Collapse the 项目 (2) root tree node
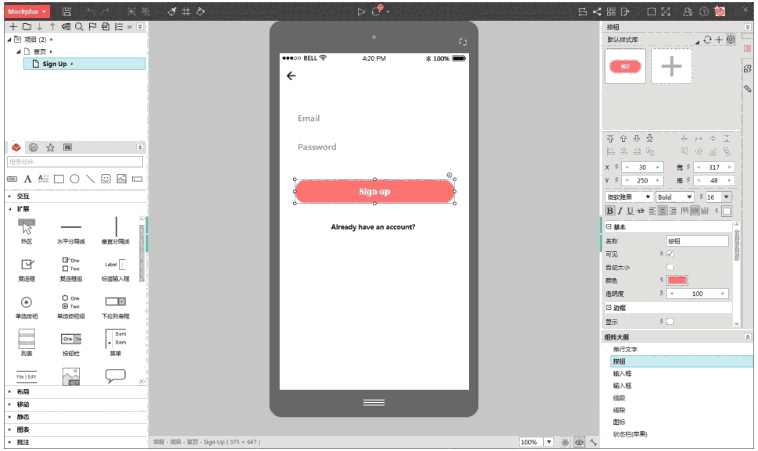This screenshot has width=758, height=451. coord(9,40)
